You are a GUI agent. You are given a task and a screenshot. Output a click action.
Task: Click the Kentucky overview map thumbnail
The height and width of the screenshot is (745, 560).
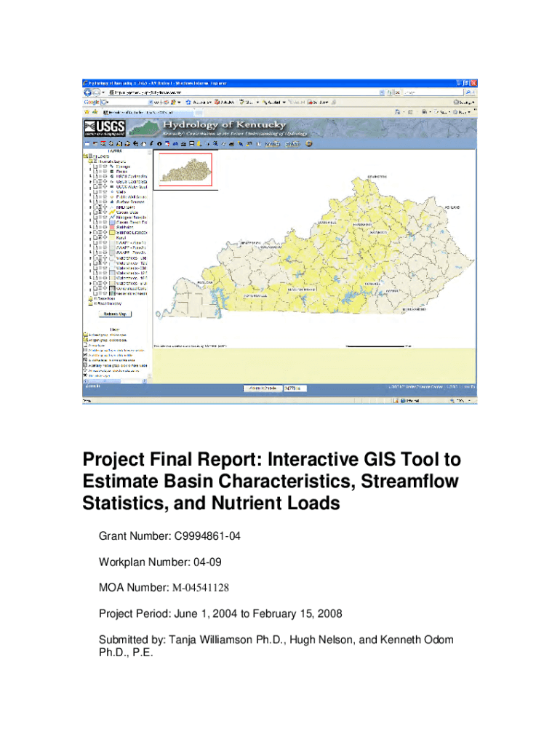coord(185,170)
